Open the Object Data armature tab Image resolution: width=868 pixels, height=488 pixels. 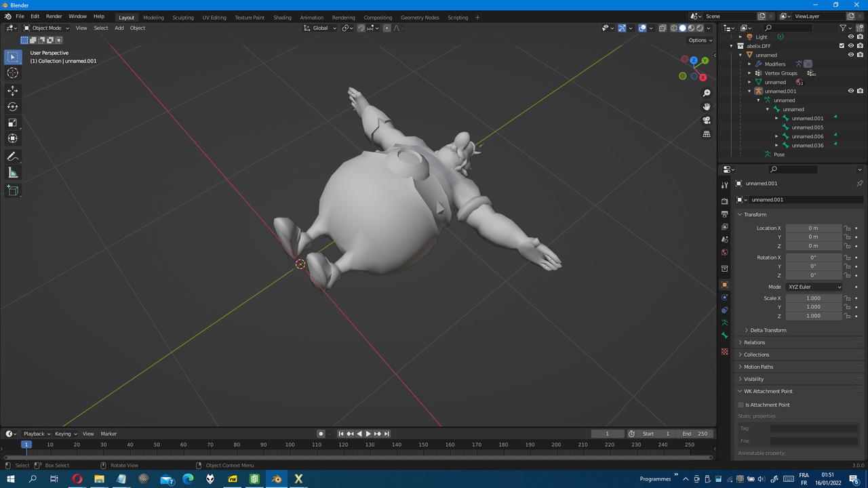724,323
